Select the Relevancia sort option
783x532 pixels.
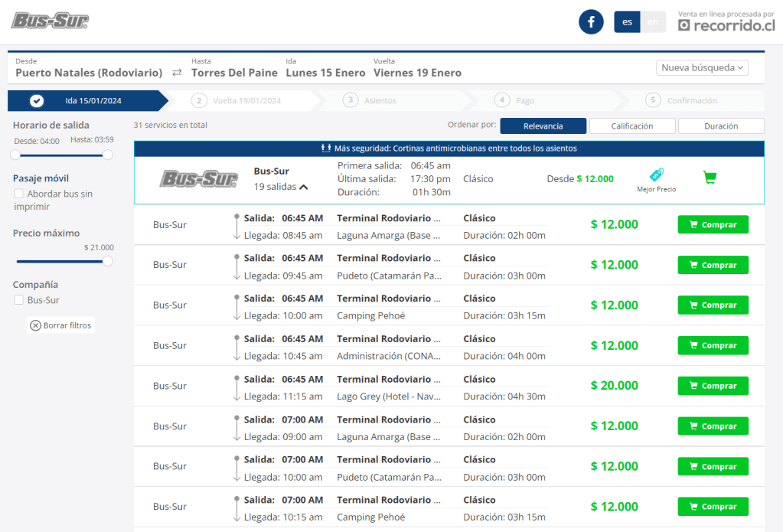coord(543,126)
